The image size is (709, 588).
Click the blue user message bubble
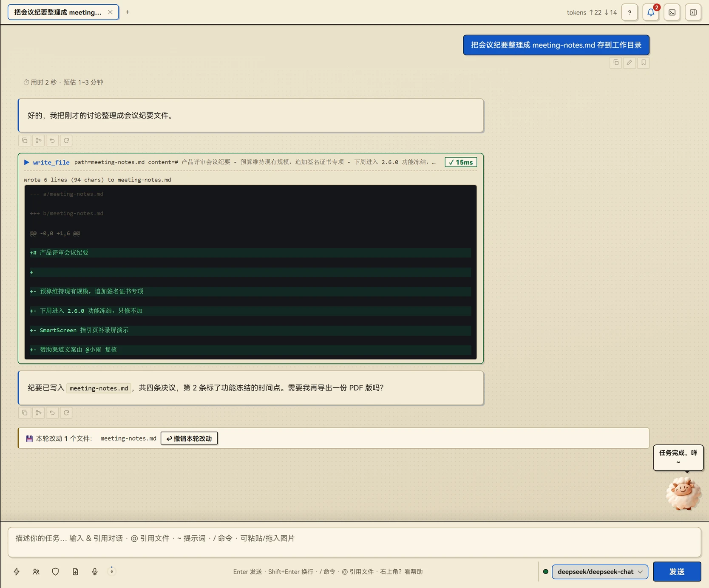pos(556,45)
